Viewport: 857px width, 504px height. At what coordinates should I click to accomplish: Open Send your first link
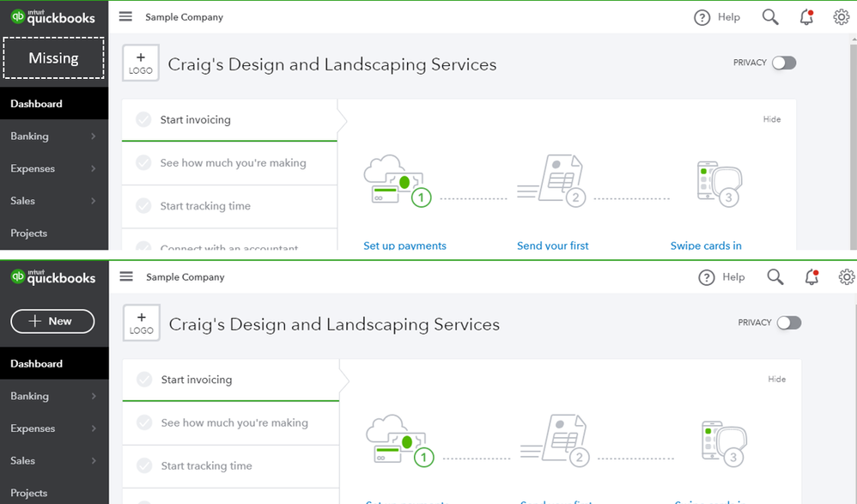tap(552, 246)
